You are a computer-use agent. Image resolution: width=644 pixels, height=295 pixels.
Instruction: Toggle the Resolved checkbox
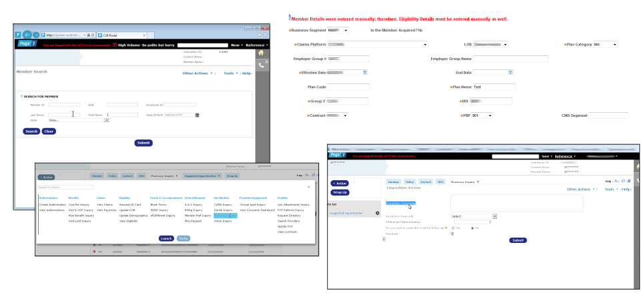click(x=452, y=234)
